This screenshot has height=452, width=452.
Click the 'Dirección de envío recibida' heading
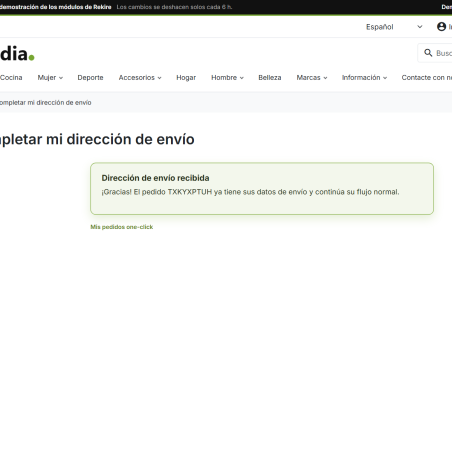(155, 178)
